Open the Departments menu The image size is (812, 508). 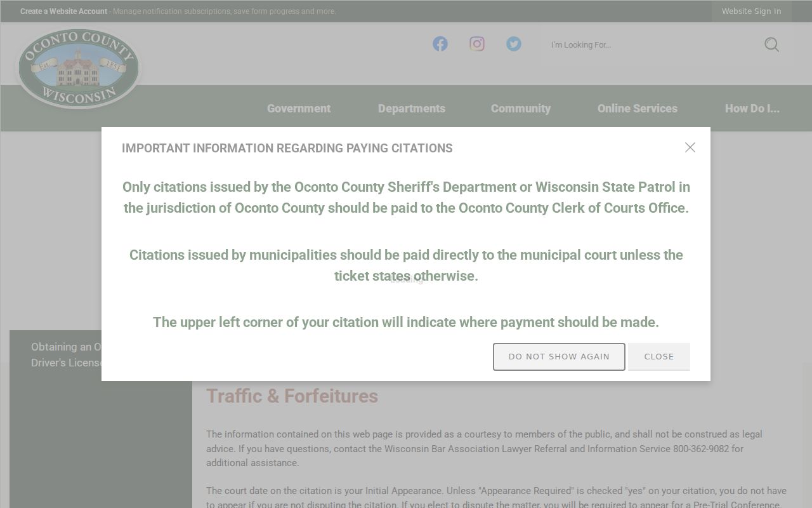pos(412,109)
